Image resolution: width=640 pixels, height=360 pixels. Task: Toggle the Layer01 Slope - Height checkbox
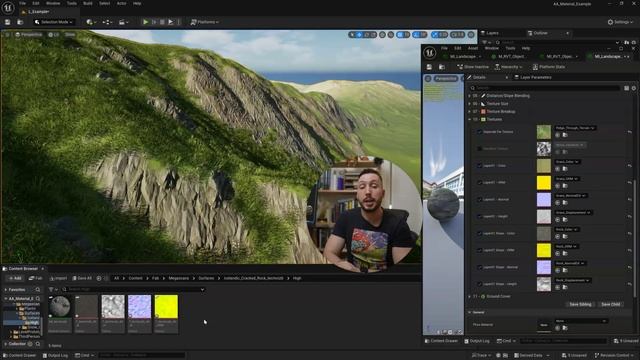tap(479, 284)
